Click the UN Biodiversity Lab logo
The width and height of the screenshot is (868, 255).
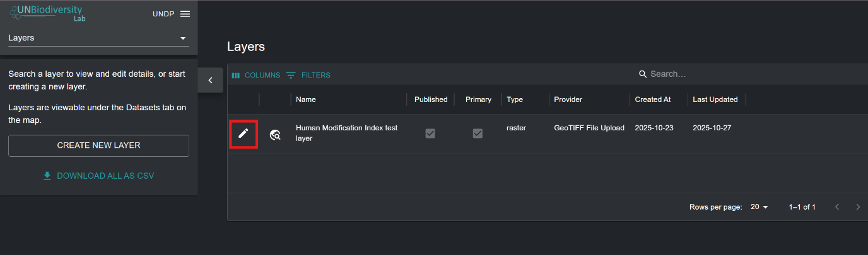pos(46,13)
